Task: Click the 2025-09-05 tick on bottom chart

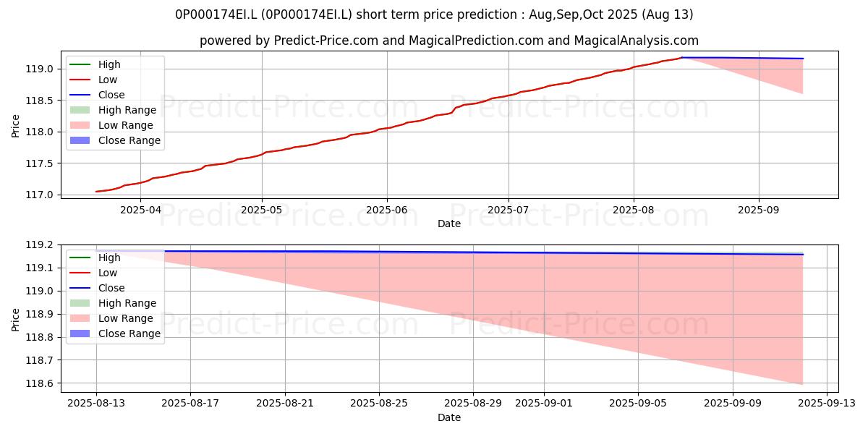Action: [638, 403]
